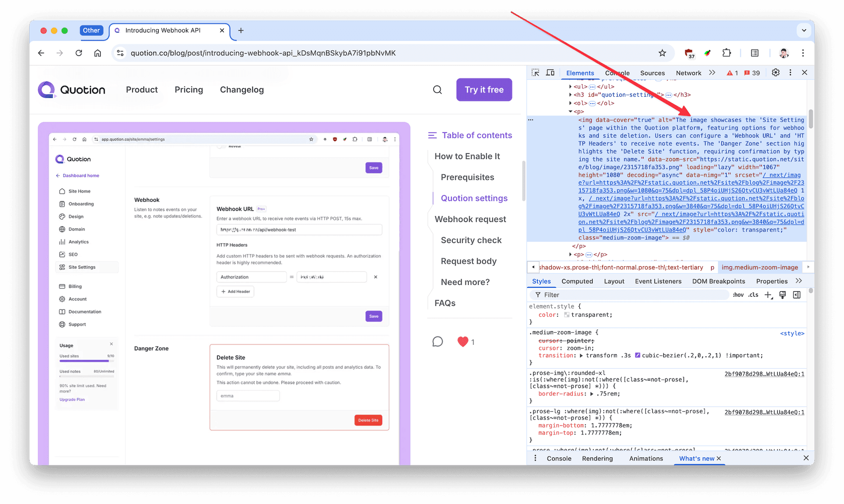Click the Table of contents heading
This screenshot has height=504, width=844.
[x=477, y=135]
